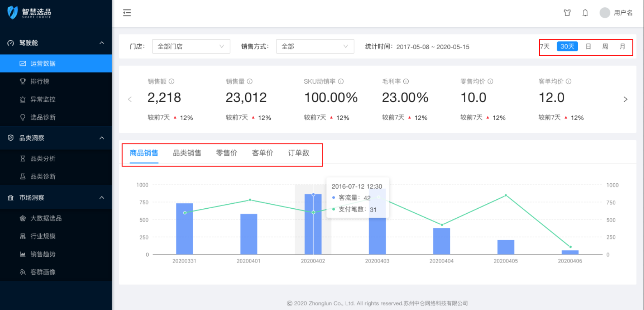
Task: Open the theme skin shirt icon
Action: point(567,13)
